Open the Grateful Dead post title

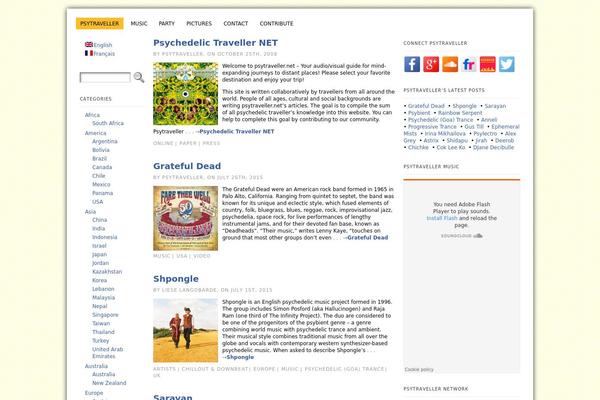click(187, 166)
